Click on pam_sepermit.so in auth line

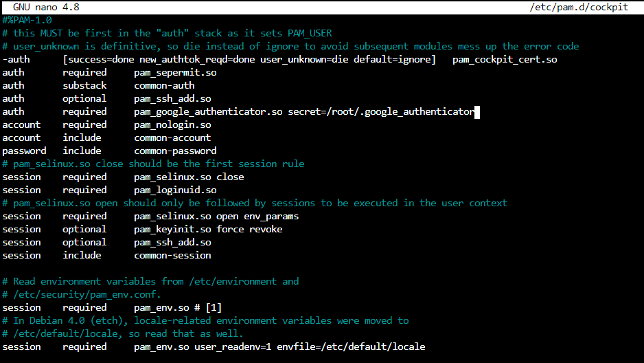(175, 72)
